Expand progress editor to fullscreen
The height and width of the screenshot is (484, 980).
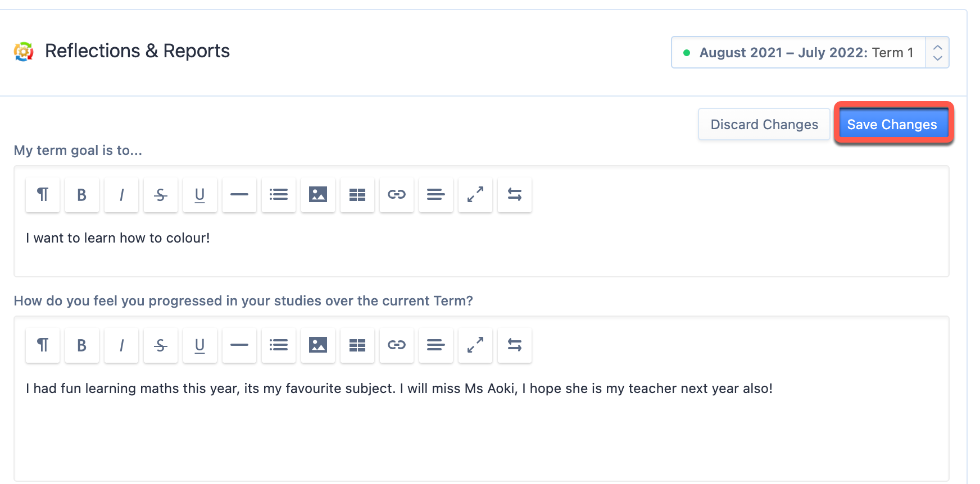click(x=475, y=345)
